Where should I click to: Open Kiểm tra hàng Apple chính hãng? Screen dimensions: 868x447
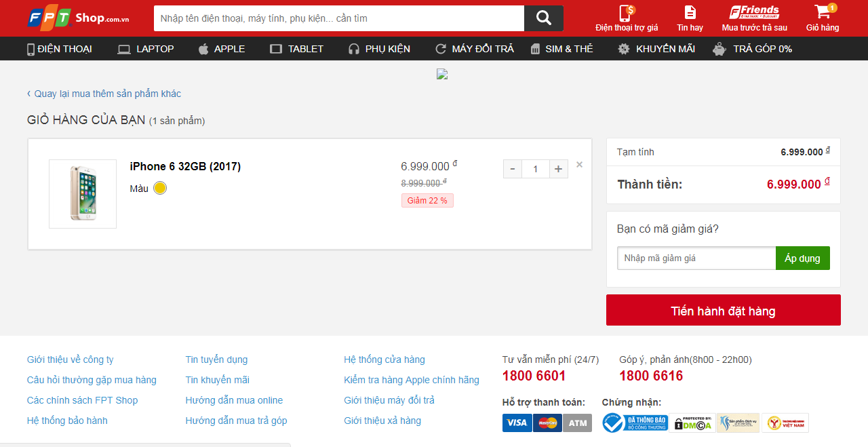[412, 380]
